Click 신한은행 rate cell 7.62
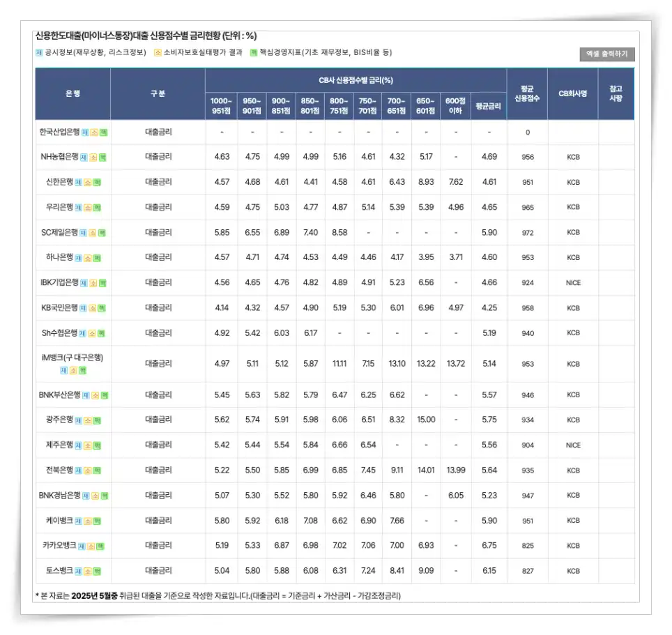 point(456,182)
